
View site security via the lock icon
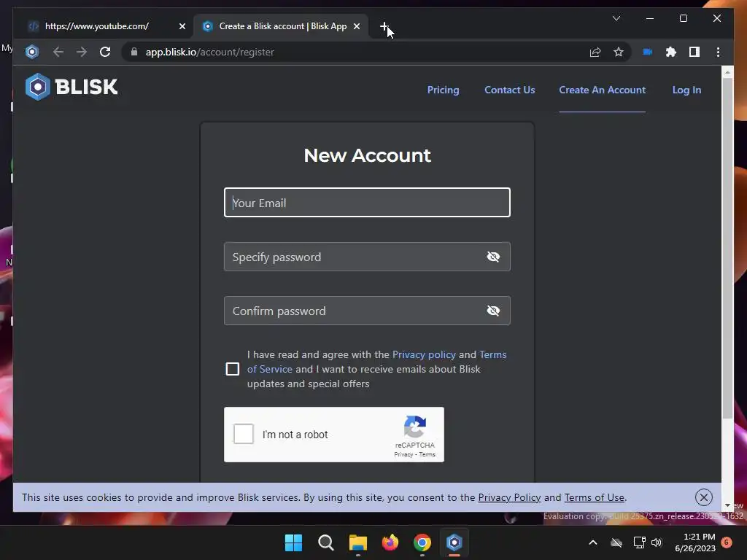click(x=134, y=52)
